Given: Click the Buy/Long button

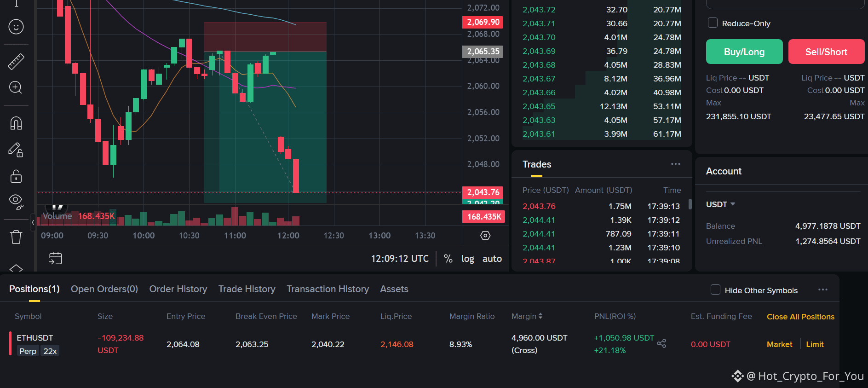Looking at the screenshot, I should click(x=744, y=52).
